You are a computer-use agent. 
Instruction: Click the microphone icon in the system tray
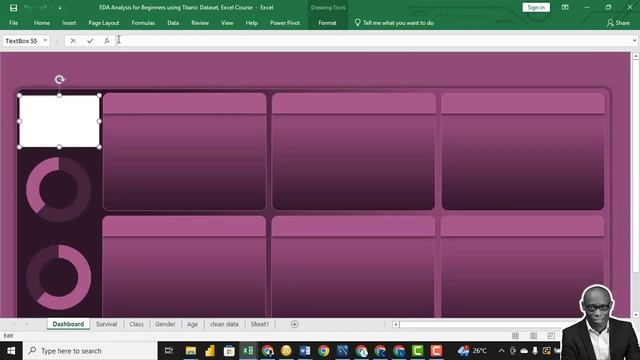pos(535,351)
